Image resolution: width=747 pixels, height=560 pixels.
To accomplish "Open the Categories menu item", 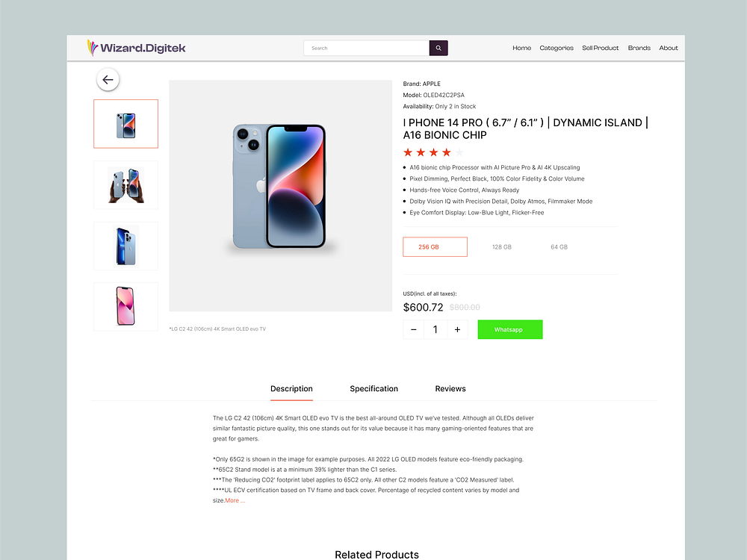I will pyautogui.click(x=557, y=48).
